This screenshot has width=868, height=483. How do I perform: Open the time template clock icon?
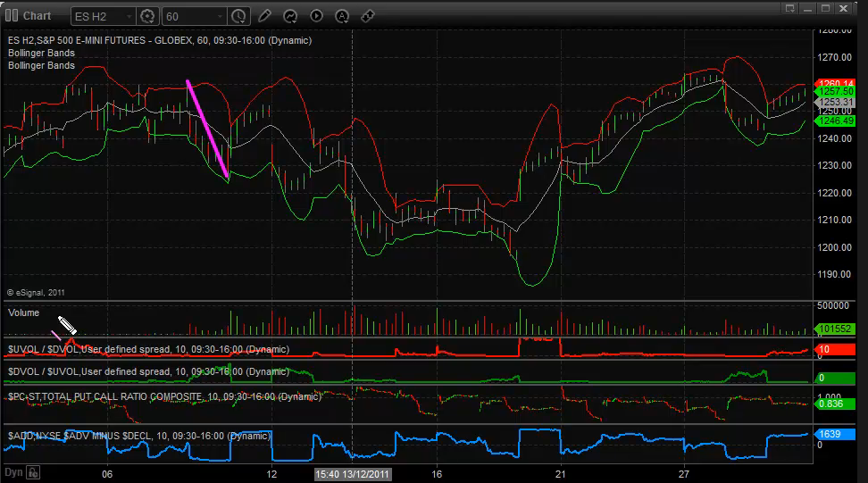(x=238, y=16)
